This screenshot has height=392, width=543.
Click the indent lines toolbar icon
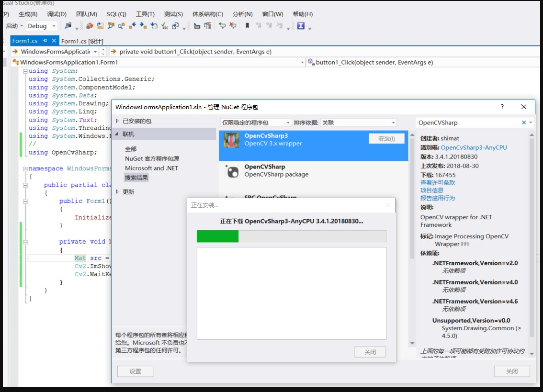[x=207, y=26]
